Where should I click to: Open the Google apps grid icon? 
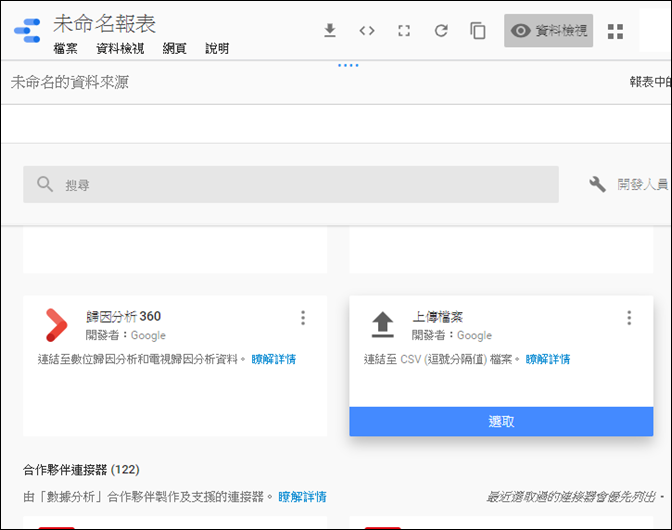615,31
